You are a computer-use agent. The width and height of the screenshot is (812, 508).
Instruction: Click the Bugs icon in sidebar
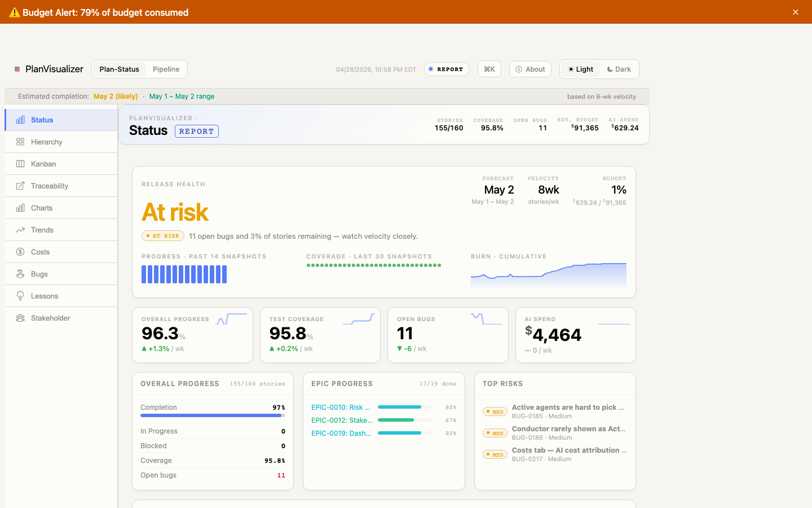[x=20, y=274]
